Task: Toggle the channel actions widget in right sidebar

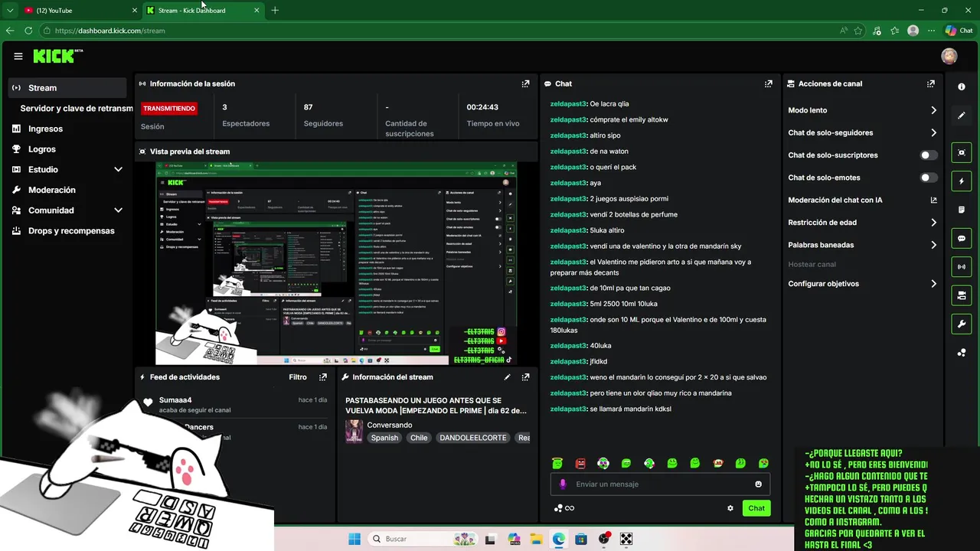Action: [962, 295]
